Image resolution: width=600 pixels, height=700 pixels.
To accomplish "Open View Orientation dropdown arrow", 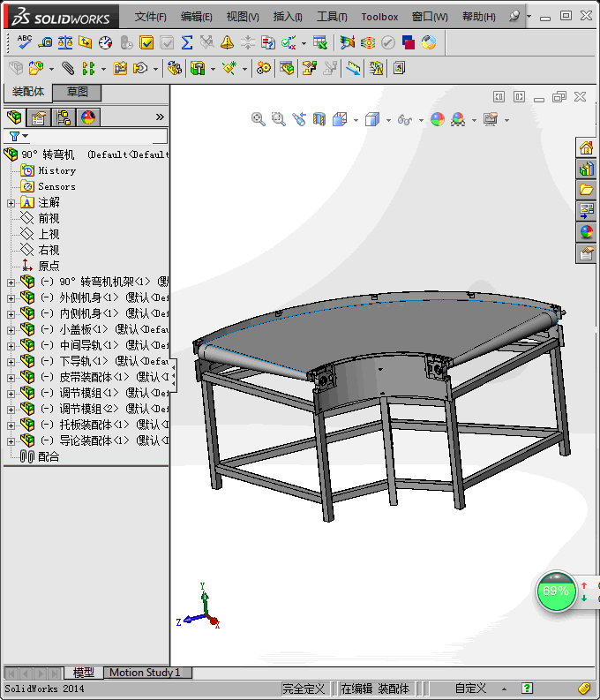I will [x=356, y=120].
